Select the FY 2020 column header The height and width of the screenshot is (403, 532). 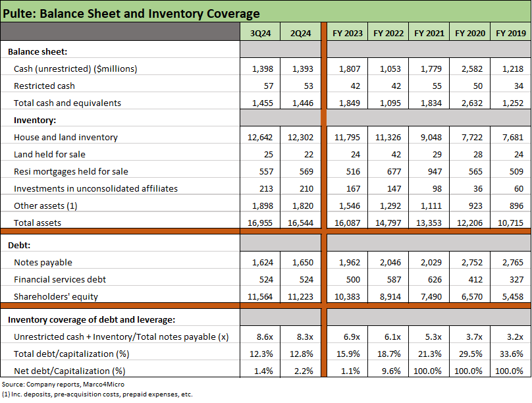click(470, 33)
